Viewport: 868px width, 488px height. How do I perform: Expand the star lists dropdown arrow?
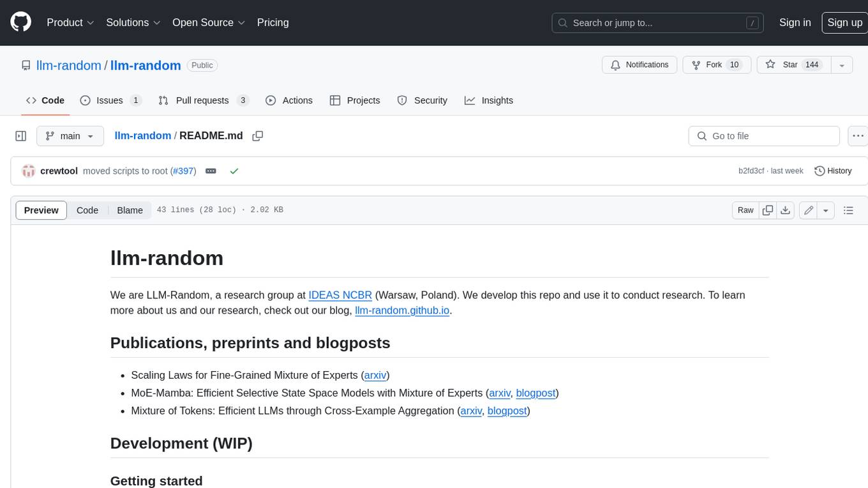click(842, 65)
